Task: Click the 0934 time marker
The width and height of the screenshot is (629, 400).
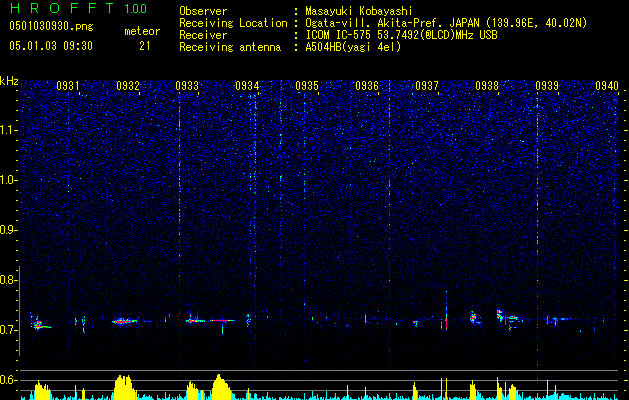Action: click(247, 86)
